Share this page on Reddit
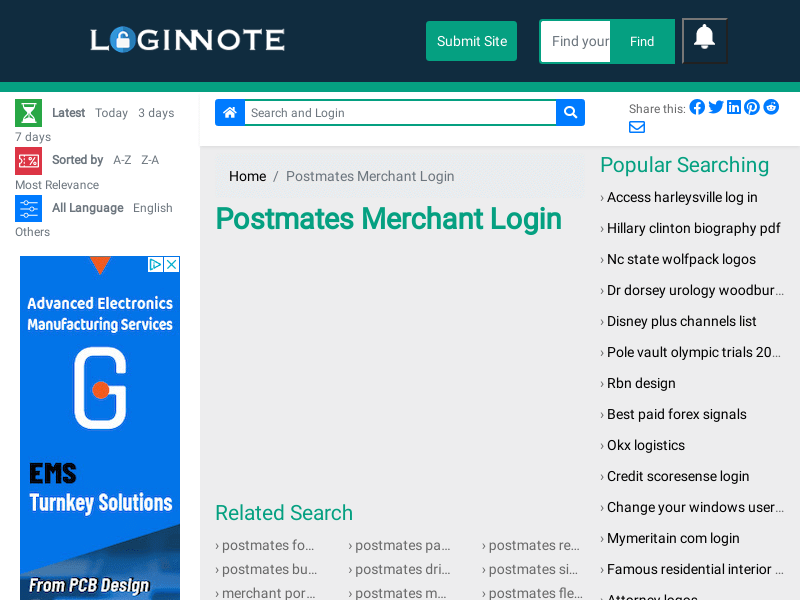This screenshot has height=600, width=800. tap(771, 107)
